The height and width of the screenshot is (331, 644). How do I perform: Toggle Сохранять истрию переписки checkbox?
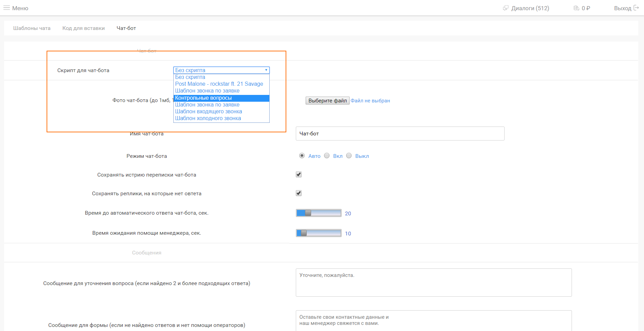pyautogui.click(x=299, y=175)
